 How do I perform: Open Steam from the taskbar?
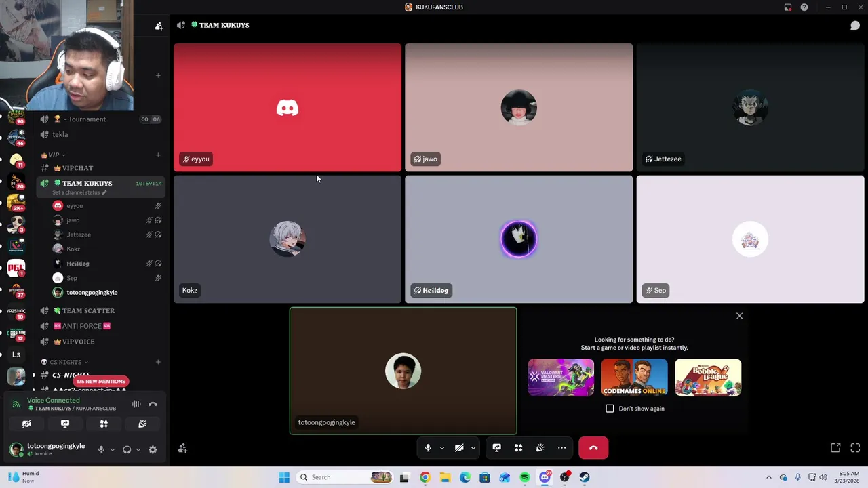[585, 477]
